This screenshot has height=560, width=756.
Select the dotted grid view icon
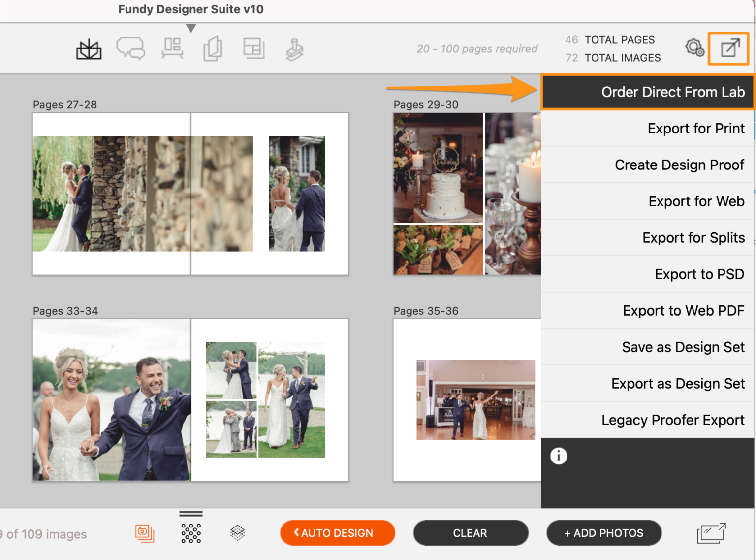coord(190,532)
